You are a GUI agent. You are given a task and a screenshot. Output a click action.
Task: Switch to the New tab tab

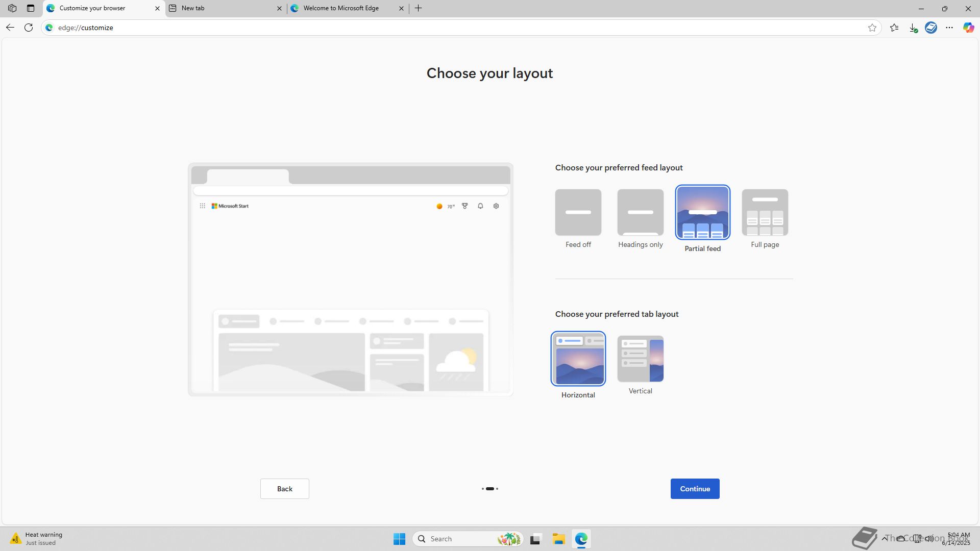coord(225,8)
